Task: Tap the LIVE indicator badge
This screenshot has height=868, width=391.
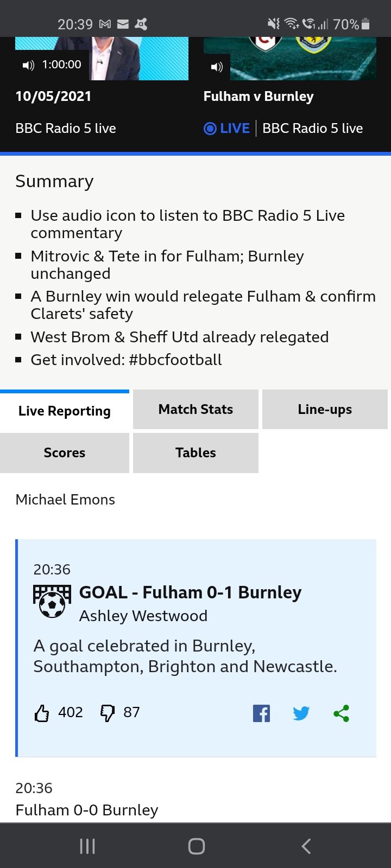Action: 226,129
